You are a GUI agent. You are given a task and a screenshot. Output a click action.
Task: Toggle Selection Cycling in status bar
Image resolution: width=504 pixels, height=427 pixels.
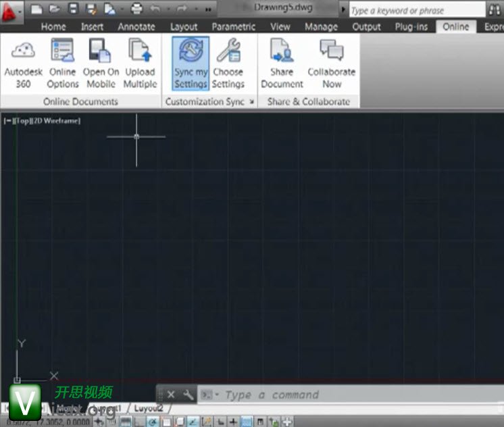pyautogui.click(x=274, y=421)
